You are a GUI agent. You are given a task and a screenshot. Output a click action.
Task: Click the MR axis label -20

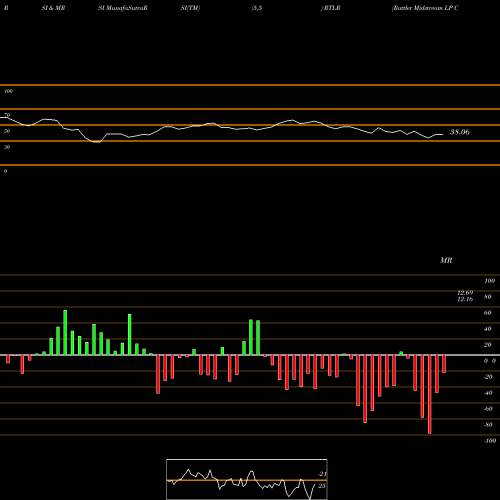488,377
